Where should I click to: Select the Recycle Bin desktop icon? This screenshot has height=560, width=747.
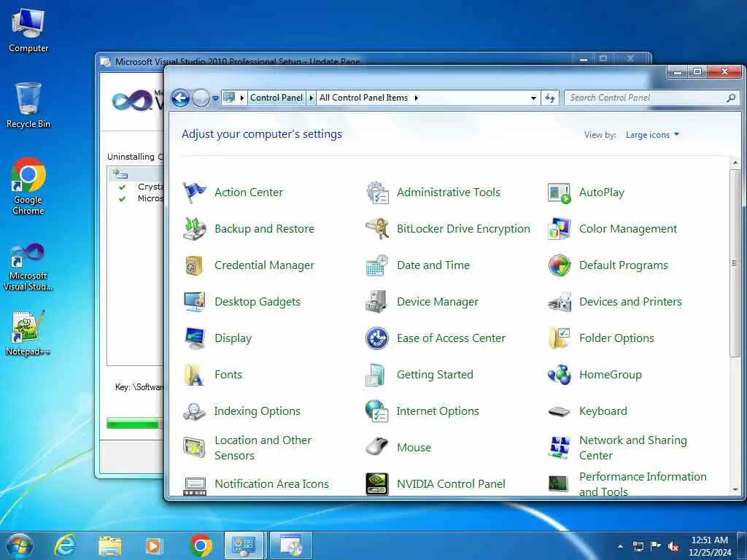pyautogui.click(x=28, y=105)
